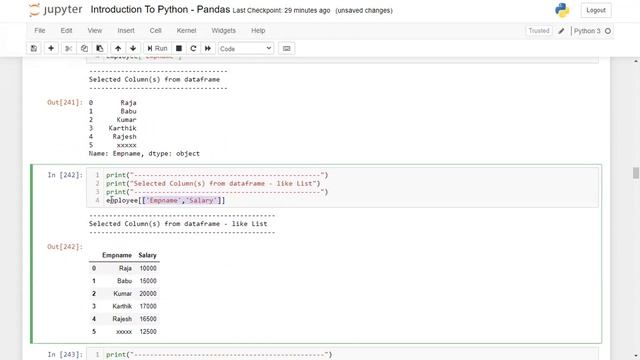Click the Kumar cell in output table
640x360 pixels.
point(122,293)
